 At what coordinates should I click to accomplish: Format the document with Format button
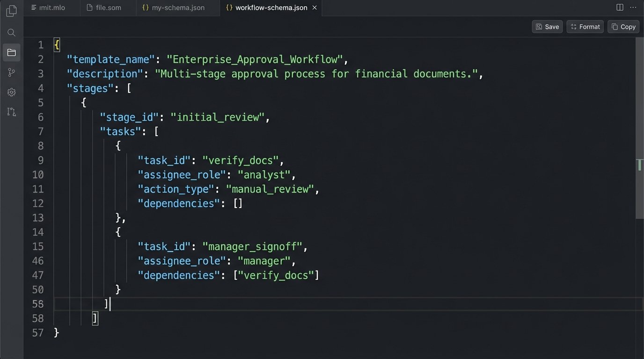tap(585, 27)
